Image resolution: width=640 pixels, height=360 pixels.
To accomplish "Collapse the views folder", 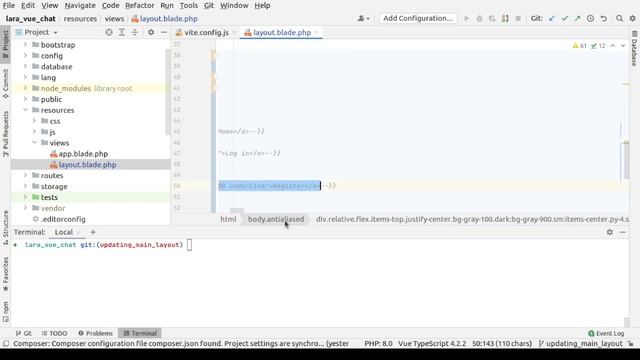I will (x=34, y=143).
